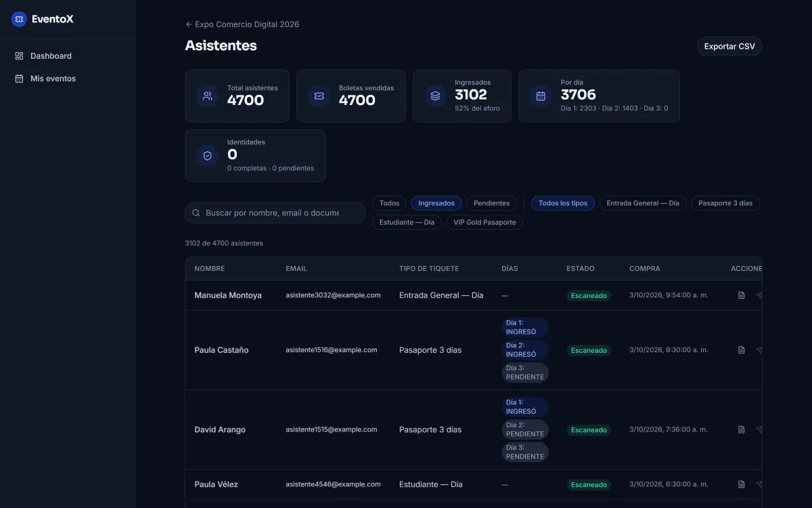Click purchase date 3/10/2026, 7:36:00 a. m.

(x=669, y=429)
